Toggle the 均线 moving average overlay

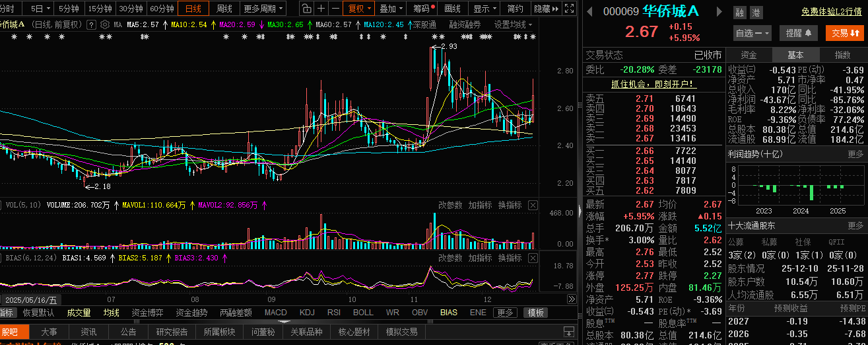pyautogui.click(x=111, y=313)
